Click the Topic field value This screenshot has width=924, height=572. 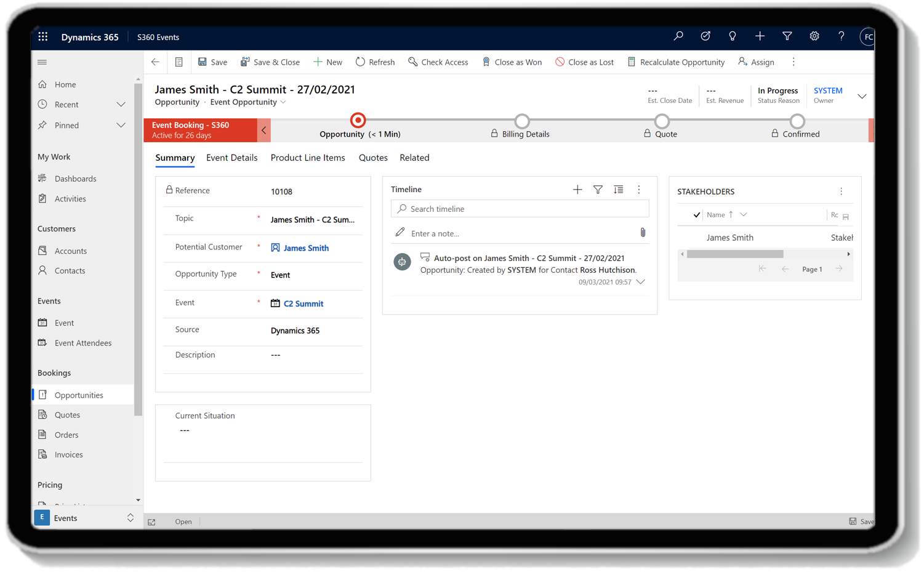pyautogui.click(x=313, y=220)
